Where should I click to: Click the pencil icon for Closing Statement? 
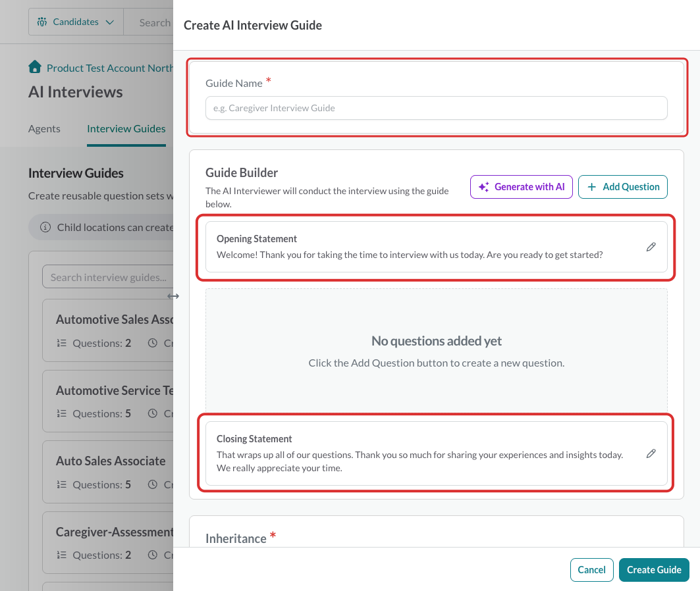[x=651, y=453]
